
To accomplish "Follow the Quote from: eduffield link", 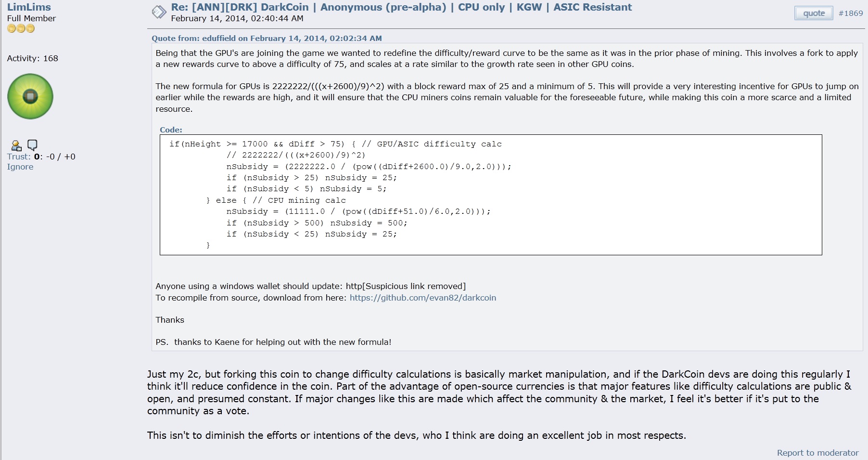I will click(267, 39).
